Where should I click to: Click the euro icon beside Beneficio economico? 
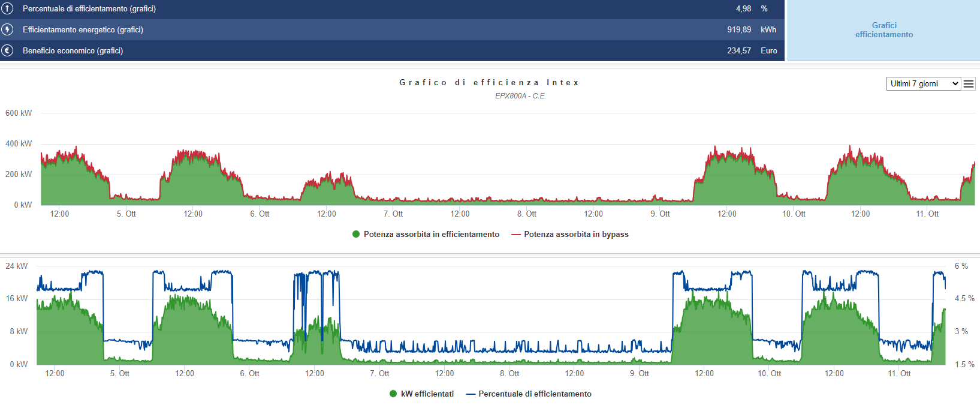7,50
